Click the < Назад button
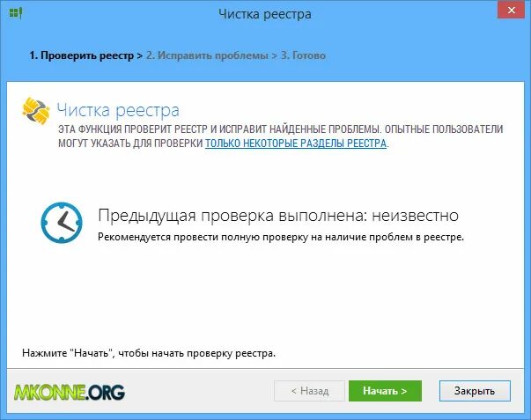Screen dimensions: 531x420 point(309,391)
